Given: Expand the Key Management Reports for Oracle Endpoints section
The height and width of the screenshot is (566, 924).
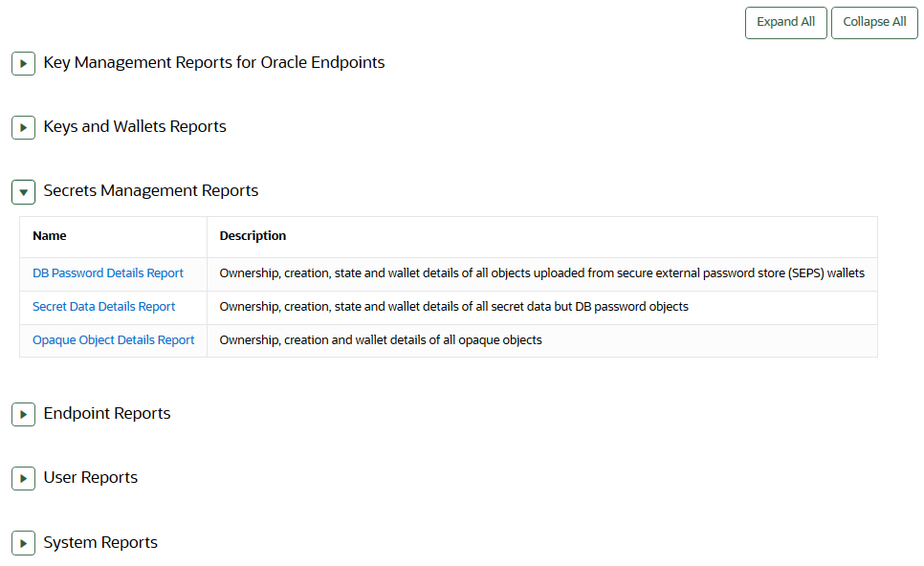Looking at the screenshot, I should (x=23, y=63).
